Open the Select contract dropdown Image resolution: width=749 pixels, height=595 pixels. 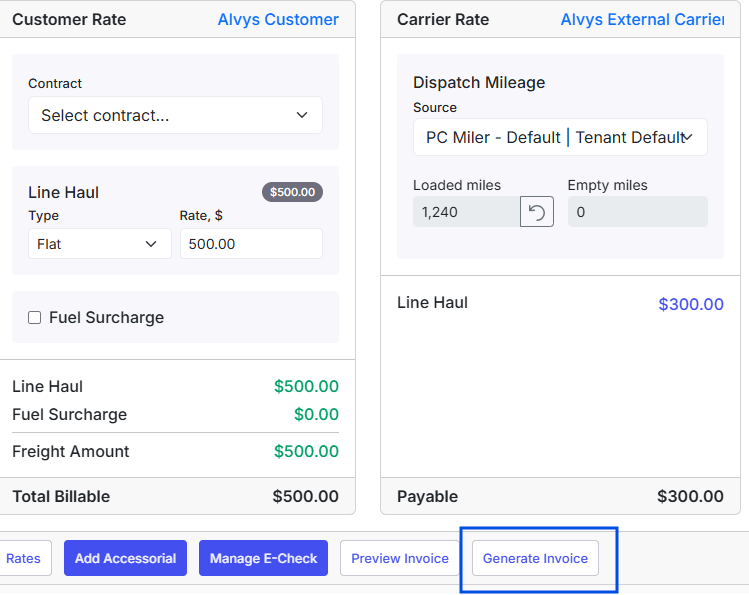[175, 115]
